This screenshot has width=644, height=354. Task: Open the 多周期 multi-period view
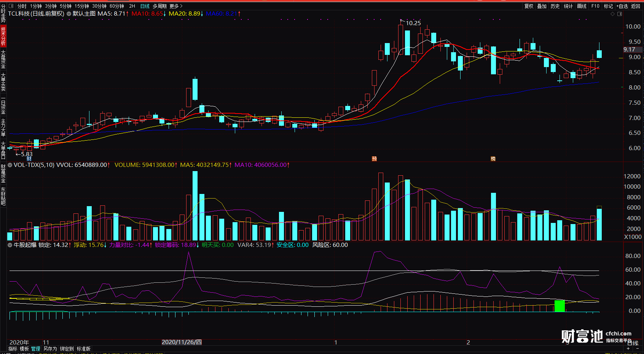click(x=160, y=6)
